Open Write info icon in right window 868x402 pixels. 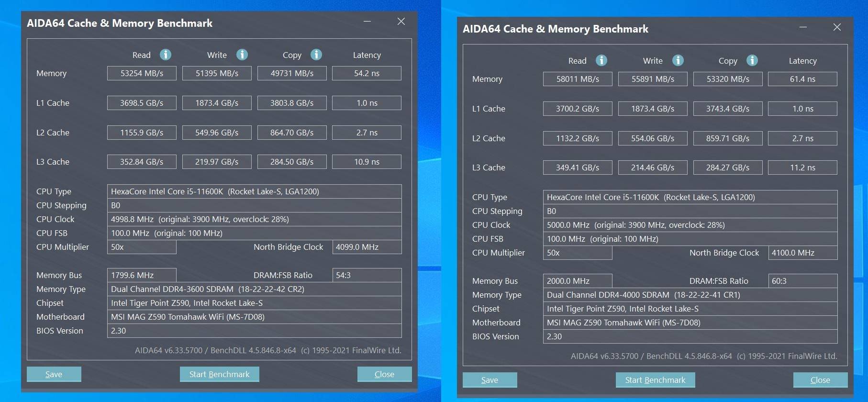point(678,60)
